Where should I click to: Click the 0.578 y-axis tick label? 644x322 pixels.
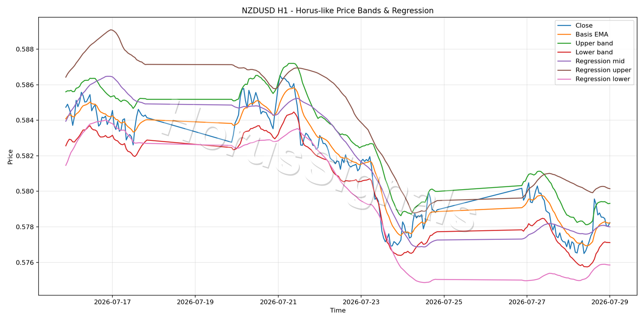tap(25, 227)
